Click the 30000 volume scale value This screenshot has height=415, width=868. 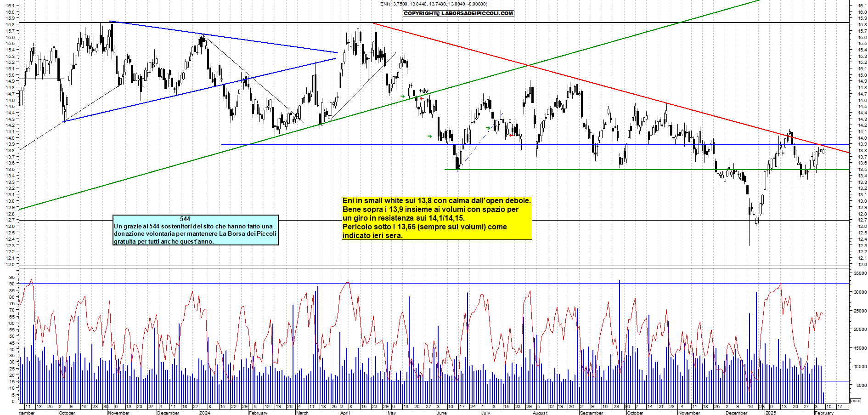coord(860,292)
